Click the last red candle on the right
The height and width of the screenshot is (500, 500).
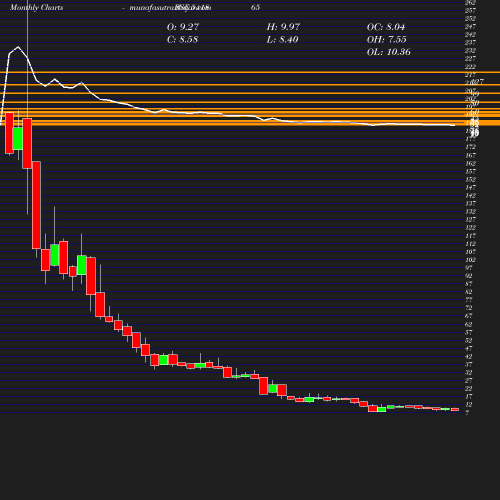pos(455,409)
